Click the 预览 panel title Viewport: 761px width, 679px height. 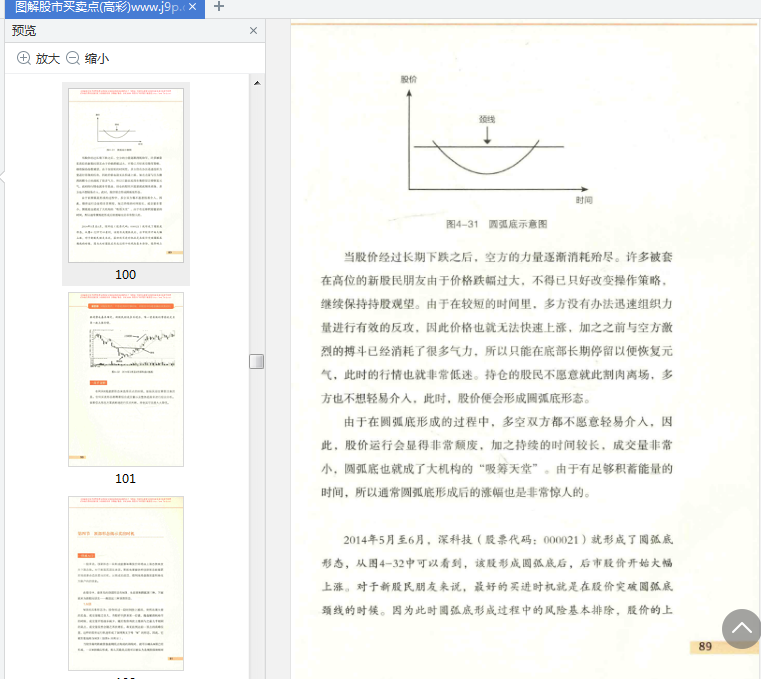(x=24, y=31)
